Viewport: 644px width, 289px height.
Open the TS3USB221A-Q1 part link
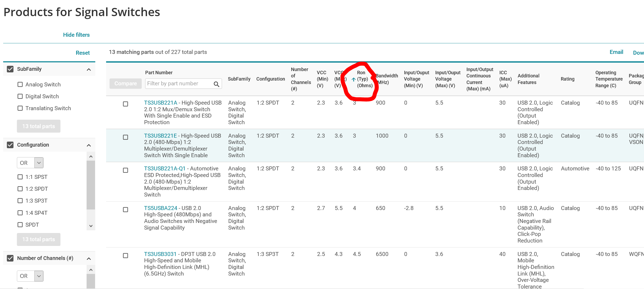[x=165, y=169]
